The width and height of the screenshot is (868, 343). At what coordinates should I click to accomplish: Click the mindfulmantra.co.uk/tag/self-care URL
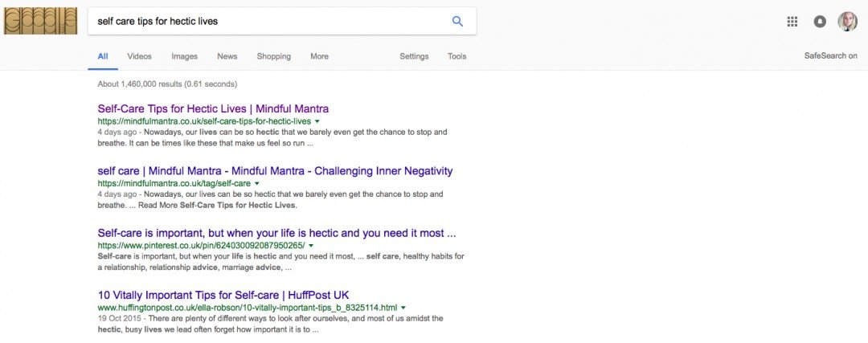click(x=174, y=183)
